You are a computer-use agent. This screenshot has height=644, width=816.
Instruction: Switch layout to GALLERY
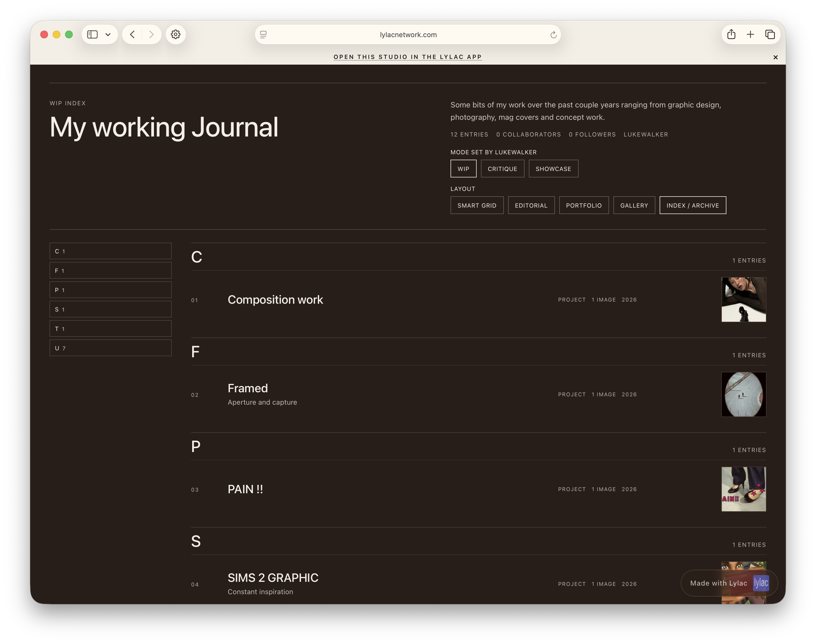[x=634, y=205]
